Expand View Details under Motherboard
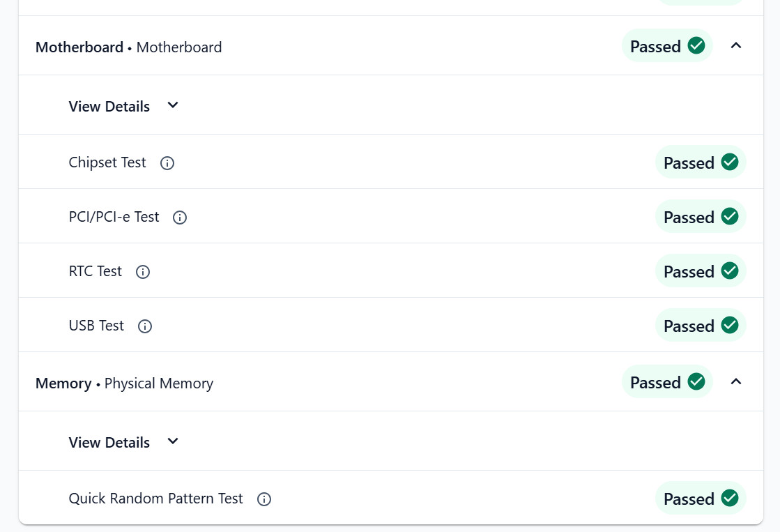 coord(123,106)
